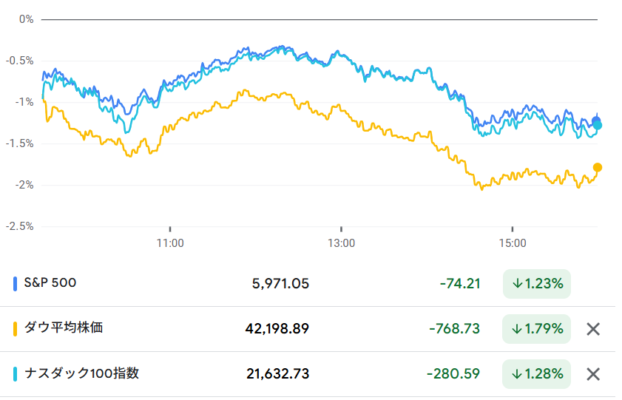Select the yellow Dow endpoint dot on chart
The width and height of the screenshot is (622, 400).
tap(597, 167)
